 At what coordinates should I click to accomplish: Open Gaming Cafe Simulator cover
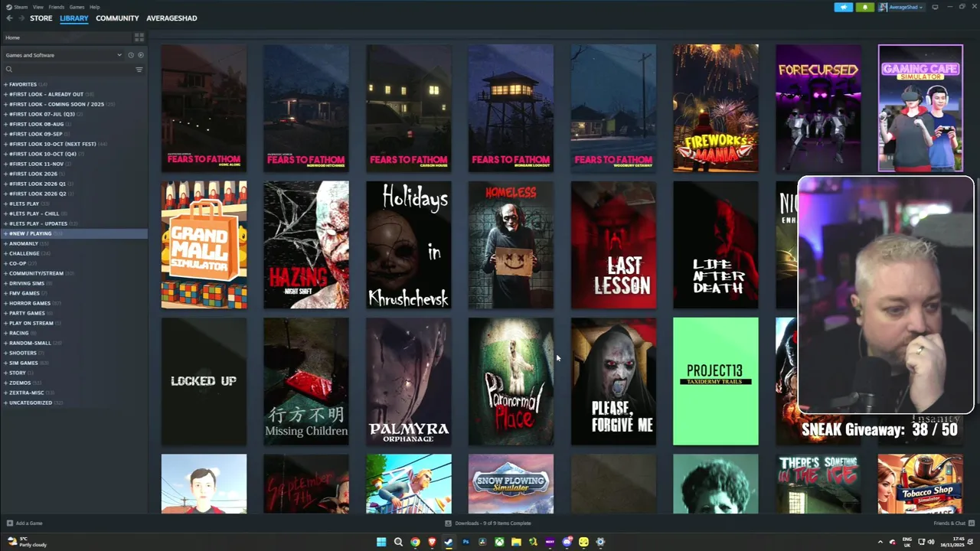click(920, 108)
